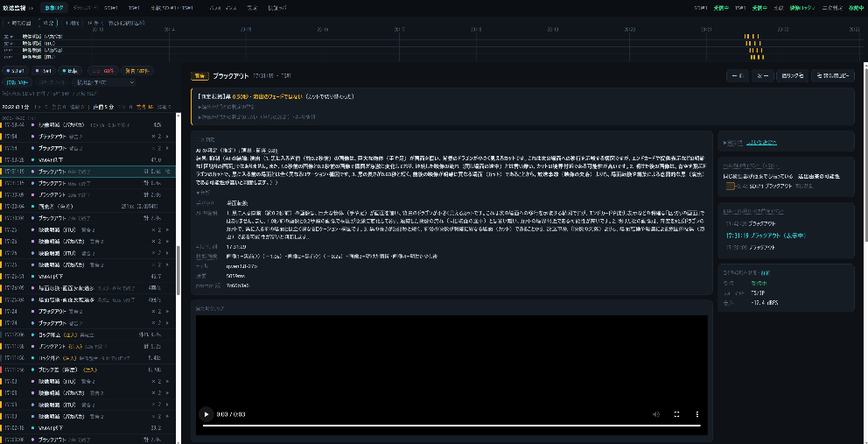
Task: Open the 事象ログ tab
Action: [x=53, y=8]
